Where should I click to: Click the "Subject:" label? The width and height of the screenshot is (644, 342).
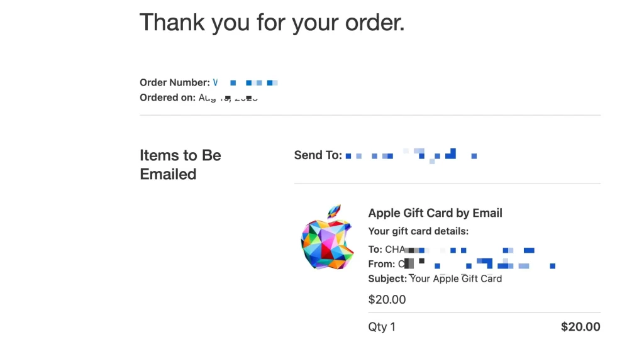[387, 279]
